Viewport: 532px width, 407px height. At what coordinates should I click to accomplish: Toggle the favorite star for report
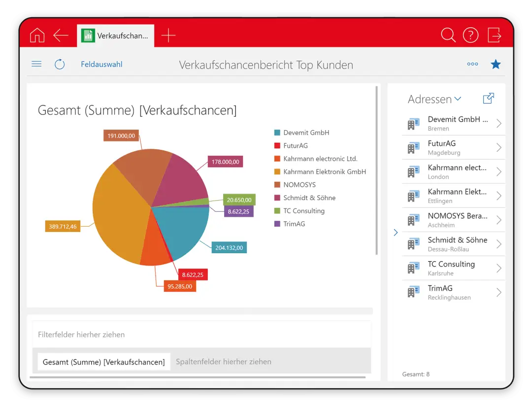[496, 64]
